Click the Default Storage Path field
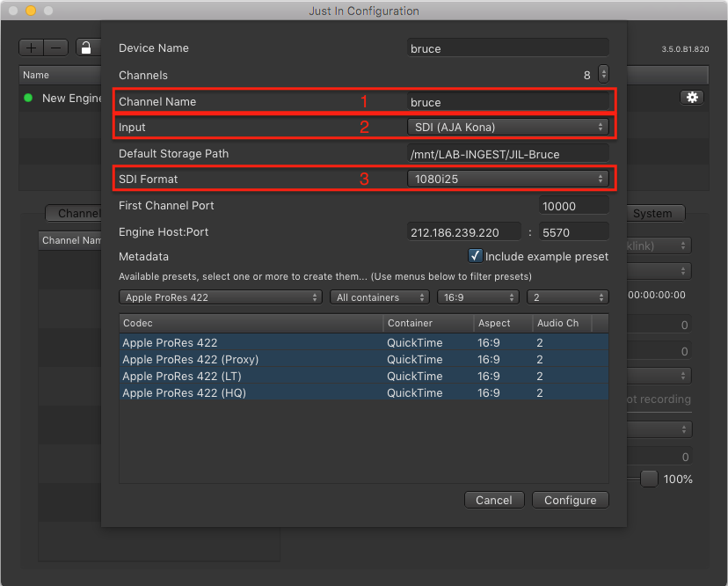Viewport: 728px width, 586px height. [507, 154]
